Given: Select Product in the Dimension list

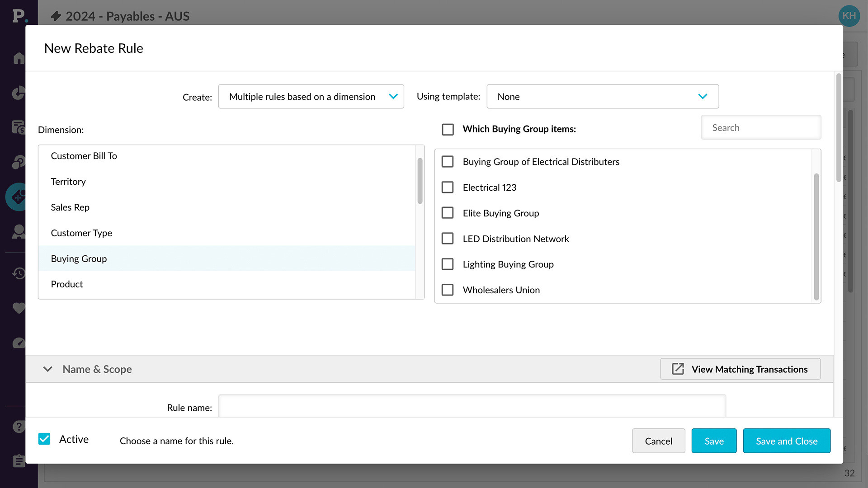Looking at the screenshot, I should pos(67,284).
